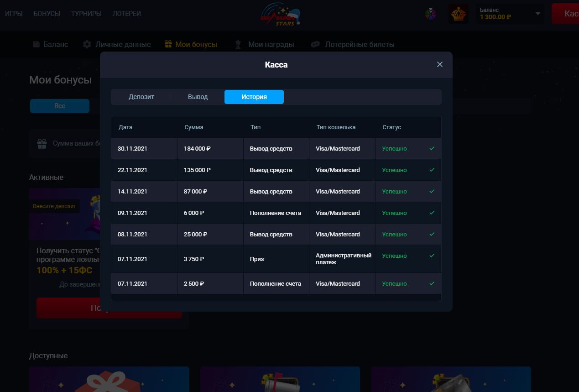Switch to the Вывод tab

(x=198, y=97)
